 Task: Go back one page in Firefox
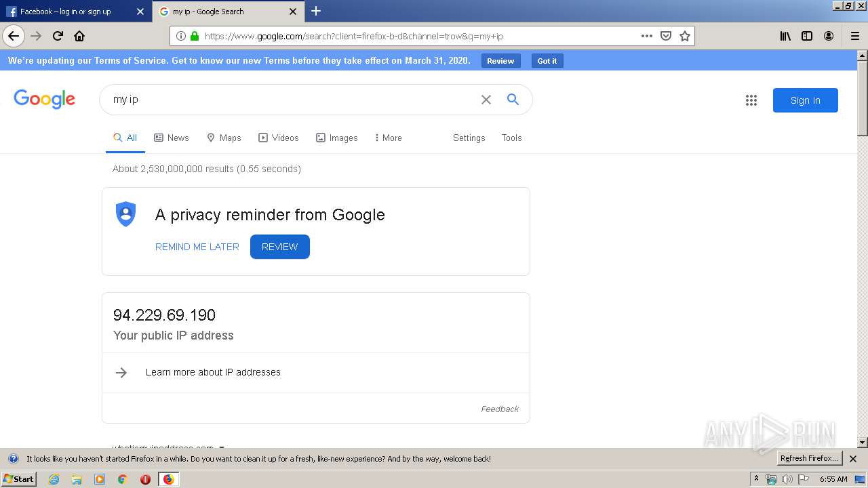tap(14, 36)
